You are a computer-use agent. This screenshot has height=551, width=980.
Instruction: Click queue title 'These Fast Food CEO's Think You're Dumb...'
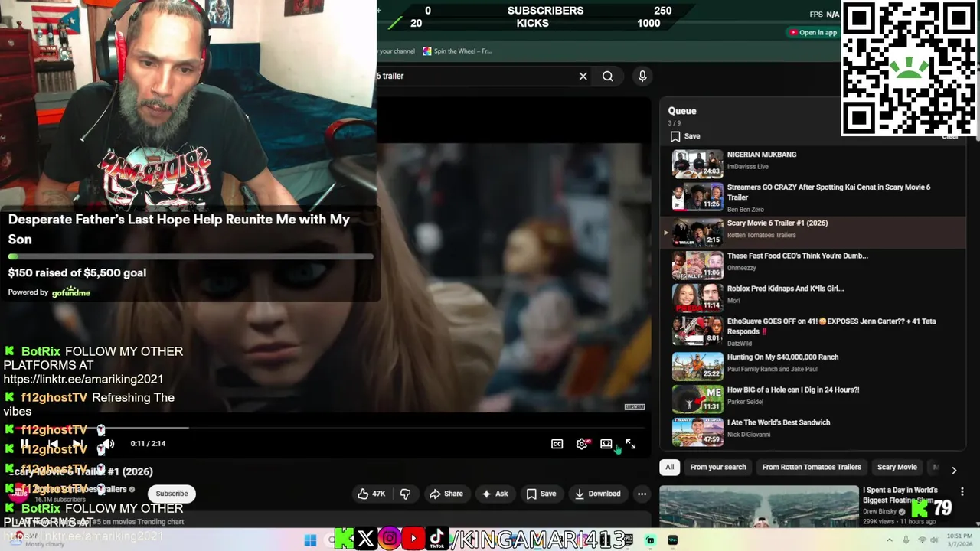(x=797, y=256)
